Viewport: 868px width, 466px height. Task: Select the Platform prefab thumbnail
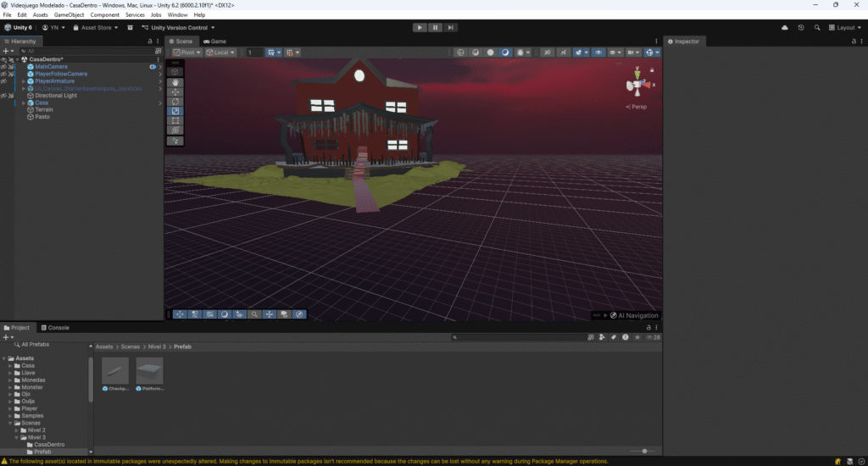[x=149, y=371]
